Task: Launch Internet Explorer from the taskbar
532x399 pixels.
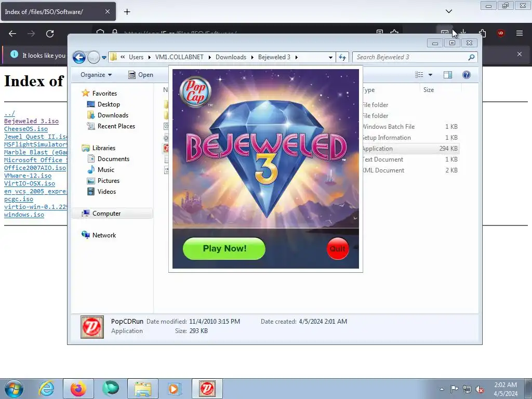Action: (46, 389)
